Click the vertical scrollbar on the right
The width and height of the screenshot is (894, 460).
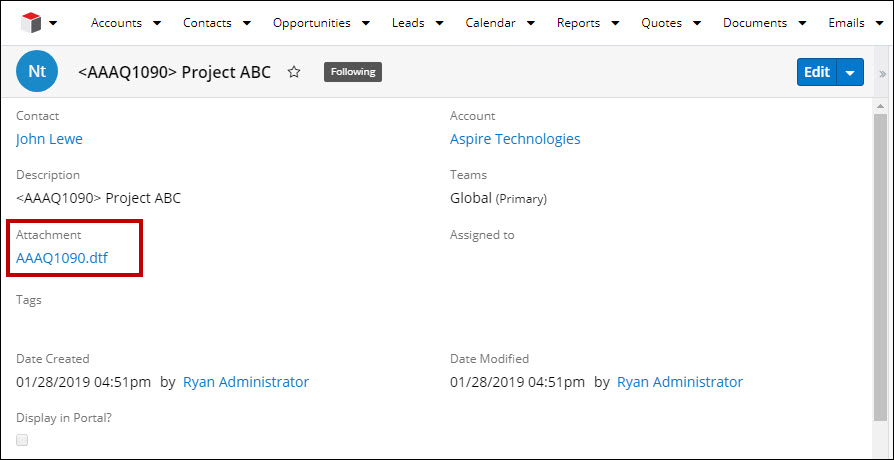(880, 260)
